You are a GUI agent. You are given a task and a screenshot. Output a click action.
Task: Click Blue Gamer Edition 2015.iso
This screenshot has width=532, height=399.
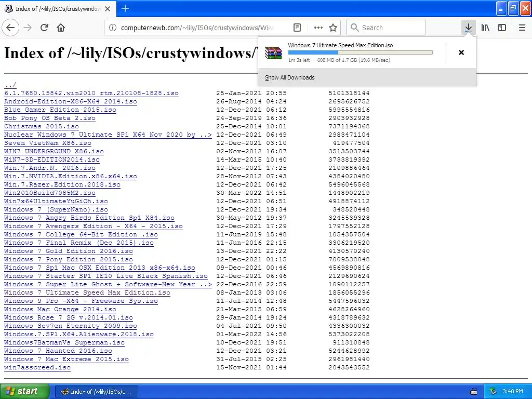pos(60,110)
